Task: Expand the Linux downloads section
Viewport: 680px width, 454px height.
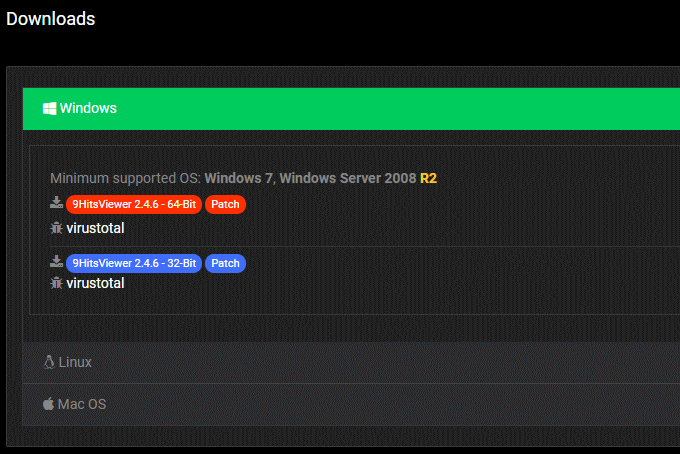Action: pyautogui.click(x=351, y=363)
